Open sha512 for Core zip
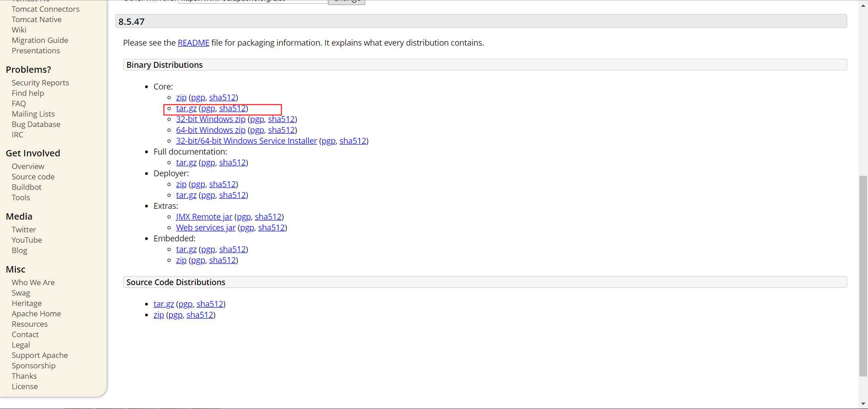The height and width of the screenshot is (409, 868). tap(222, 98)
